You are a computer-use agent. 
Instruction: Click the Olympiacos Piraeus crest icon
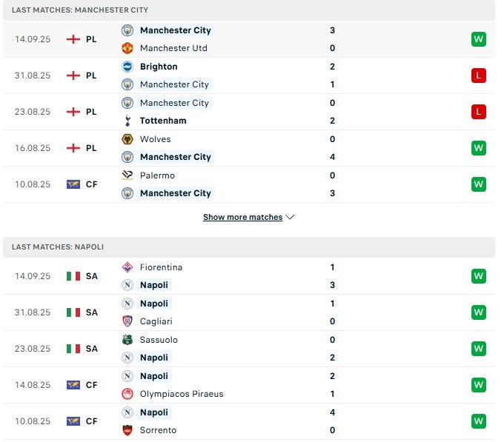click(127, 394)
